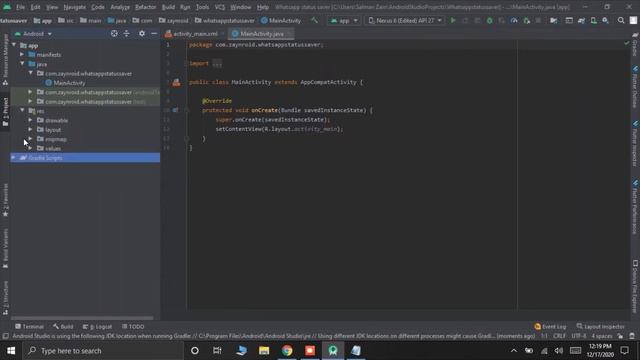Click the UTF-8 encoding in status bar
This screenshot has width=640, height=360.
[579, 336]
